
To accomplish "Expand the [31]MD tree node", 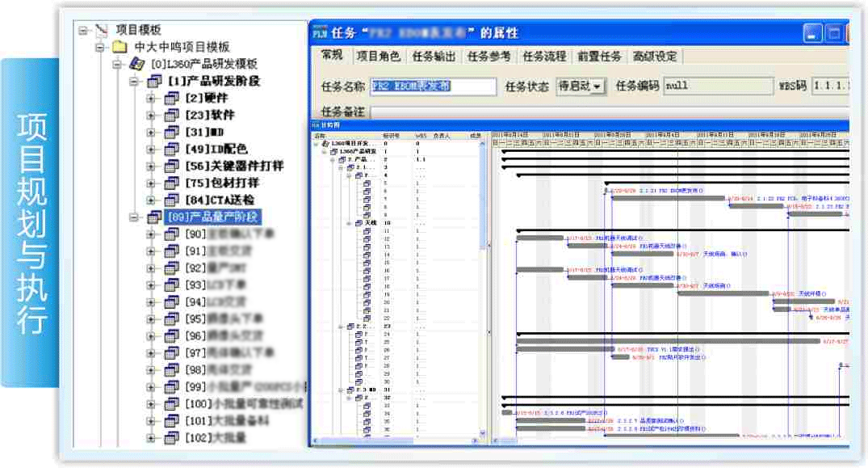I will [151, 132].
